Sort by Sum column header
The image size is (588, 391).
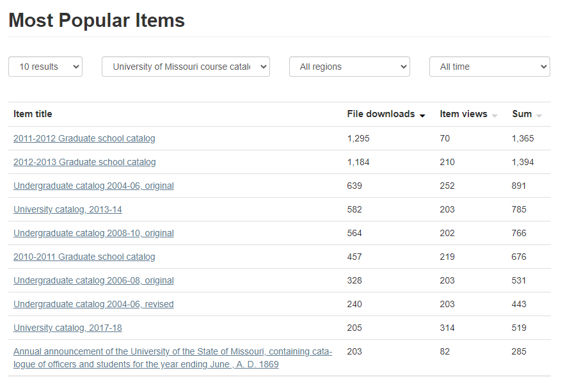tap(521, 114)
